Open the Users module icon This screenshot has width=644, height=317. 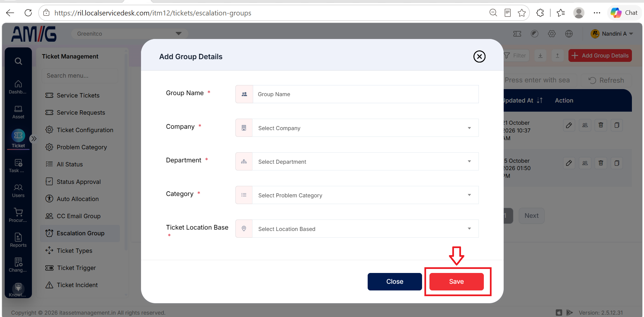coord(18,191)
